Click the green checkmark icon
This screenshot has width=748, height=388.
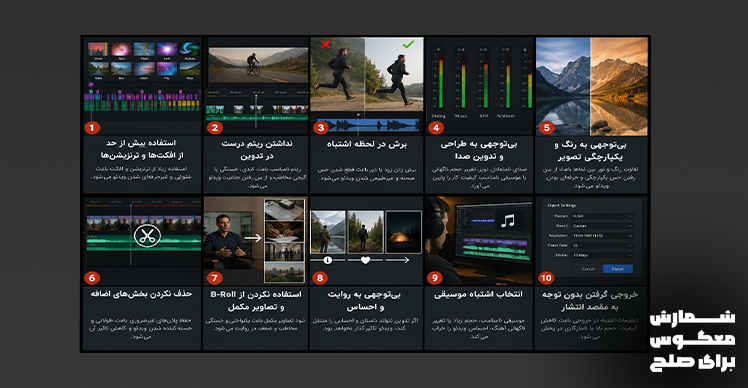click(408, 44)
